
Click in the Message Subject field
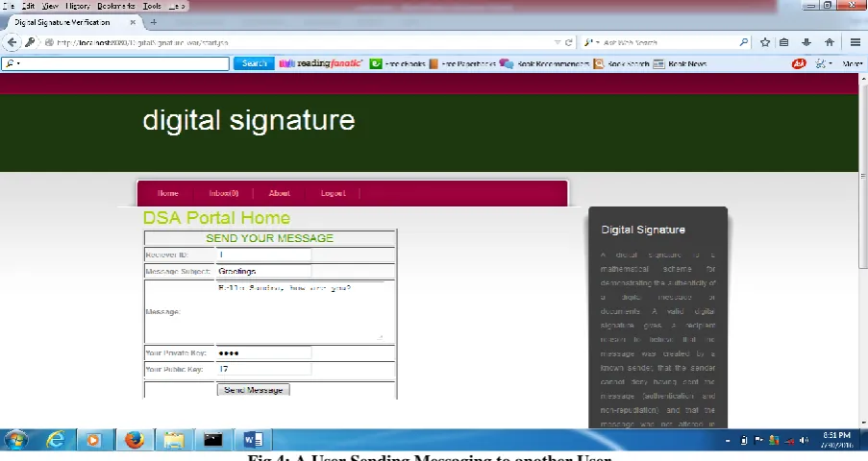pyautogui.click(x=263, y=271)
